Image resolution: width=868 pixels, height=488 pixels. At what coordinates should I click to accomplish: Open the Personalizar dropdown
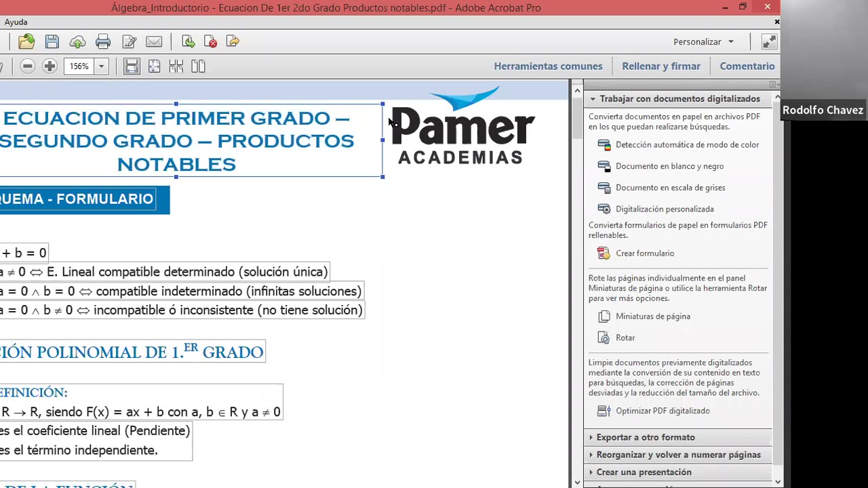coord(703,42)
